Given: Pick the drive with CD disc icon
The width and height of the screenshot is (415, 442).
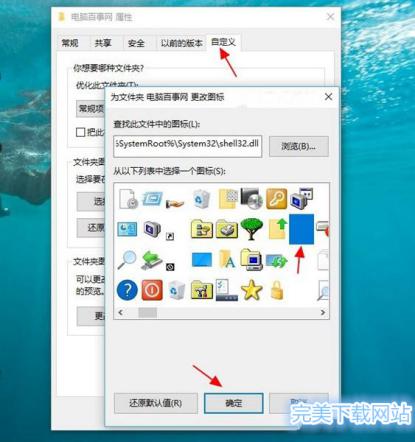Looking at the screenshot, I should click(251, 198).
